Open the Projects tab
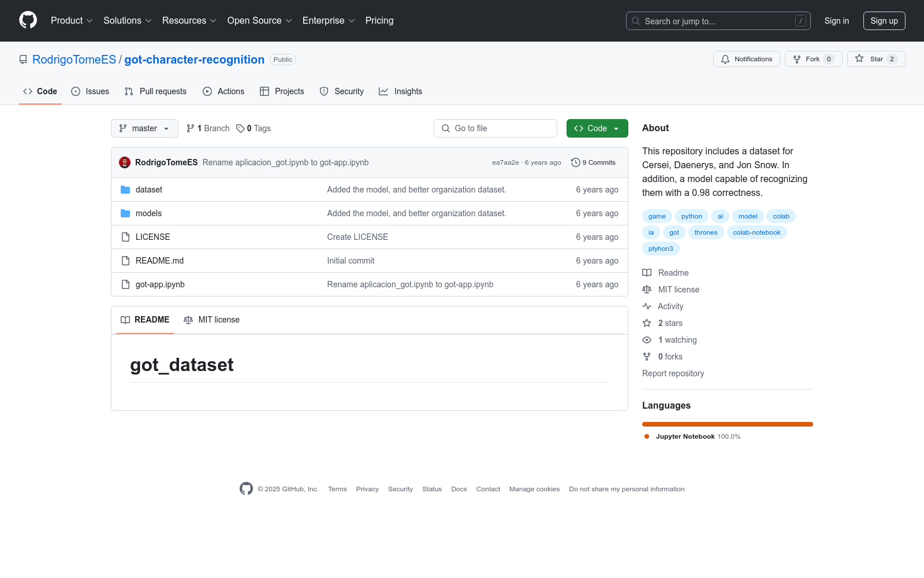Viewport: 924px width, 578px height. tap(282, 91)
